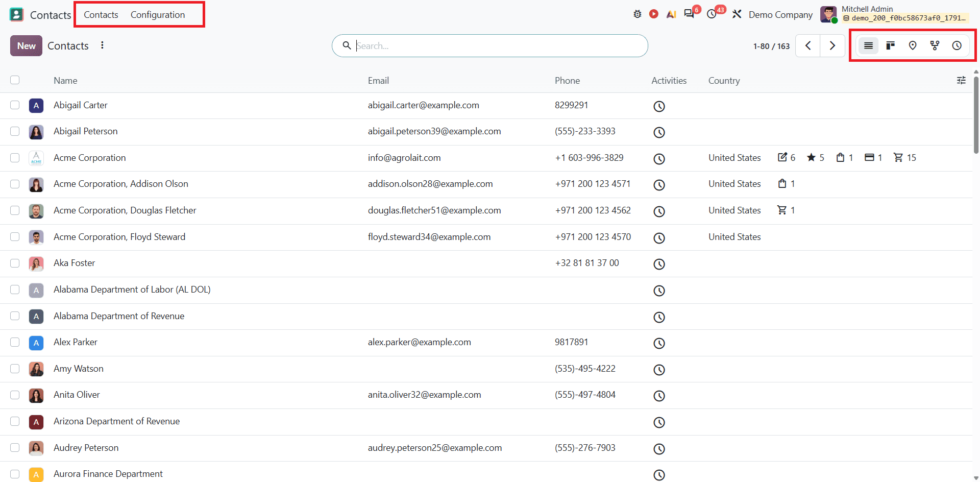This screenshot has width=980, height=482.
Task: Open activity clock for Aka Foster
Action: 659,264
